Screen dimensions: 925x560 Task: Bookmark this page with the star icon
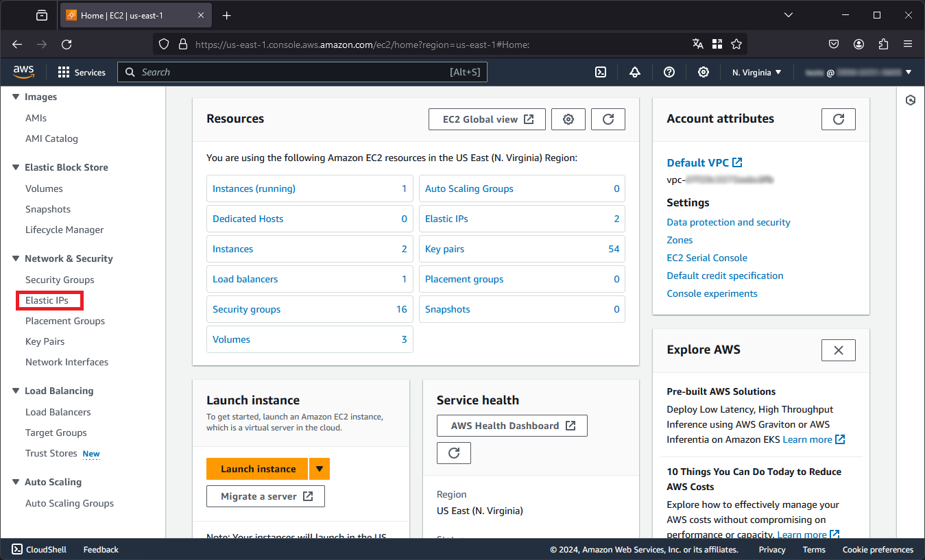tap(736, 44)
